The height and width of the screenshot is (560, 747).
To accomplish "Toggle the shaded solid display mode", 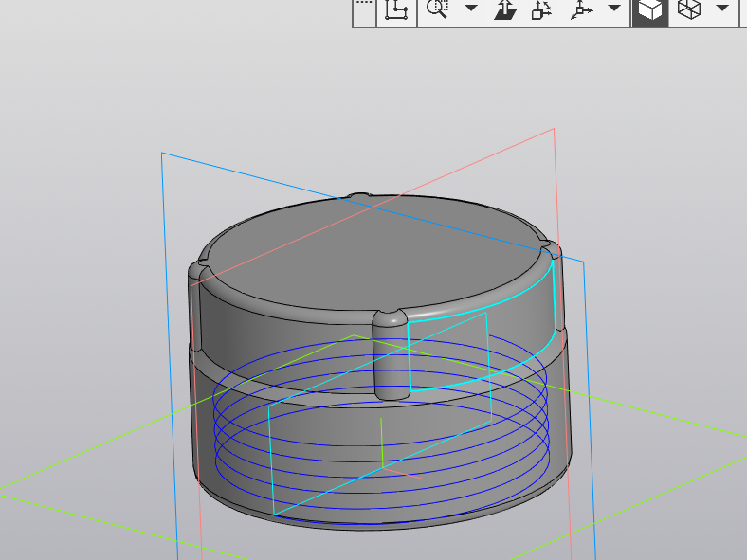I will [x=650, y=10].
